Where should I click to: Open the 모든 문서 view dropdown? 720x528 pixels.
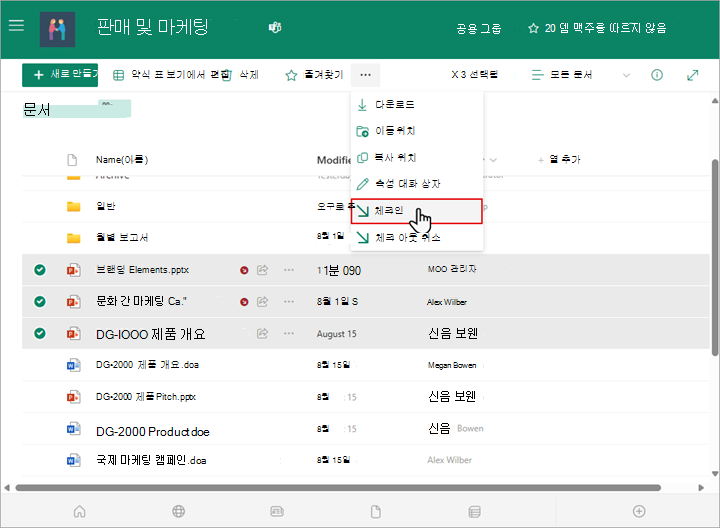point(562,74)
